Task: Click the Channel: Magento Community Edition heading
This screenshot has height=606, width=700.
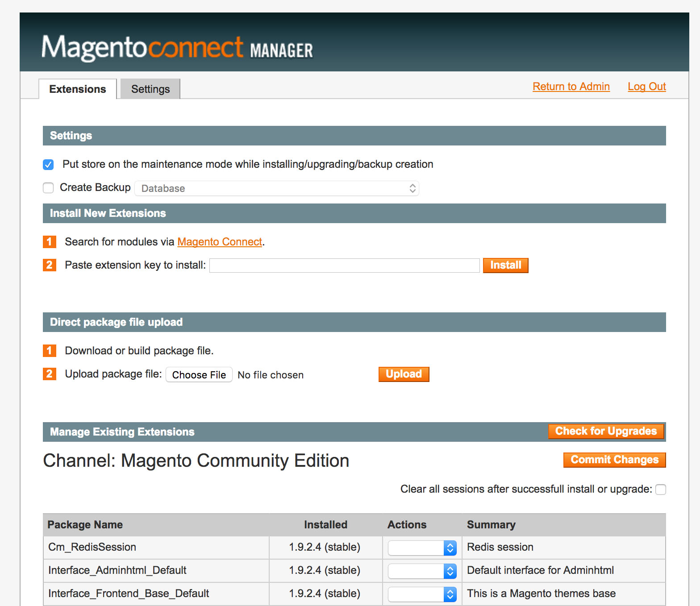Action: [x=196, y=461]
